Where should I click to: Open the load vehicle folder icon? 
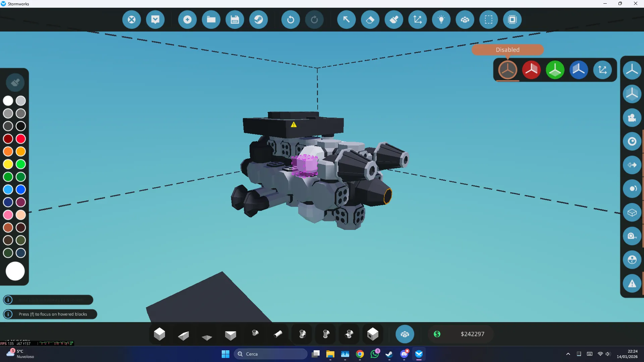coord(211,19)
